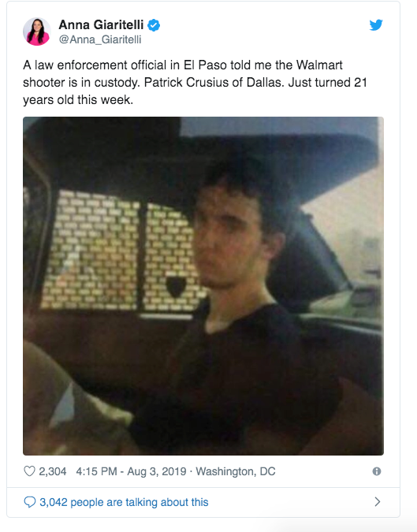The width and height of the screenshot is (417, 532).
Task: Enlarge the attached photo in the tweet
Action: click(x=203, y=286)
